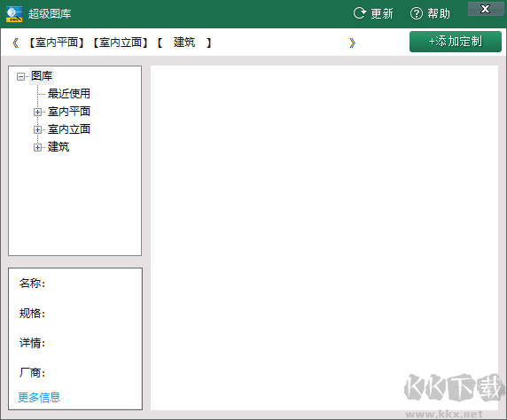Switch to the 【室内立面】 category tab
507x420 pixels.
pyautogui.click(x=121, y=43)
